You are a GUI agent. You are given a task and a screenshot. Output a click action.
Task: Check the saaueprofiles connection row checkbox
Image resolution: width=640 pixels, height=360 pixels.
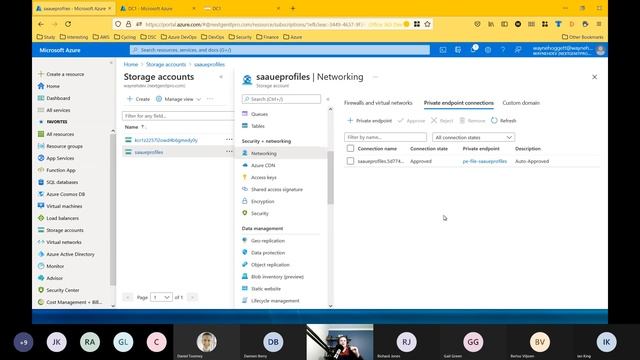[350, 161]
